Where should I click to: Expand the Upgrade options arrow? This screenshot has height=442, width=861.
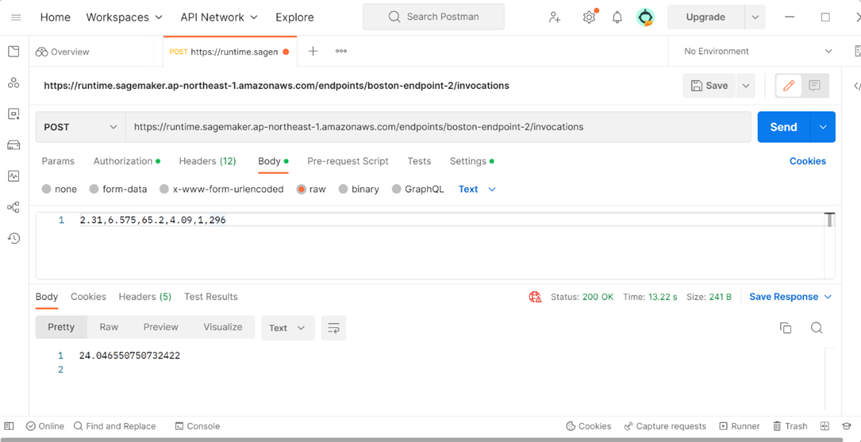755,17
